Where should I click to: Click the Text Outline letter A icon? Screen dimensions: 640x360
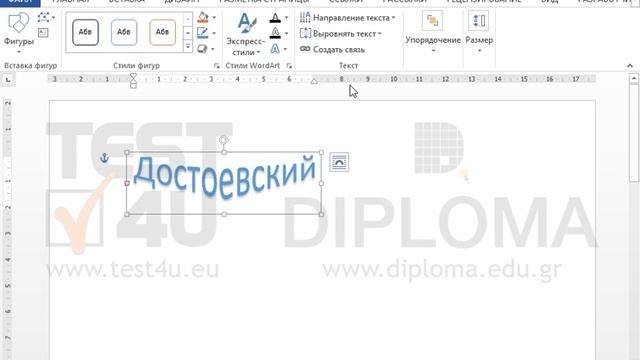(275, 33)
